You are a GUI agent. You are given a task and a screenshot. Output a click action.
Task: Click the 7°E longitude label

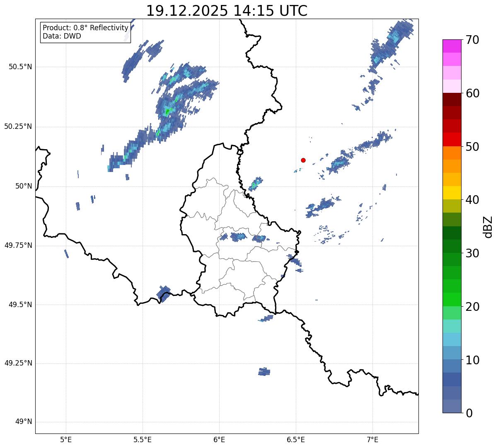point(372,439)
